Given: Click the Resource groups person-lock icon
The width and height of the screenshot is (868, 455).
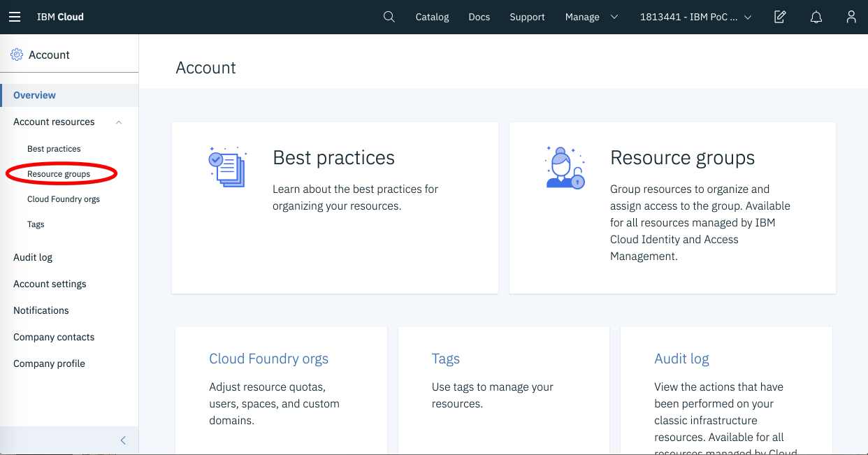Looking at the screenshot, I should (x=565, y=168).
